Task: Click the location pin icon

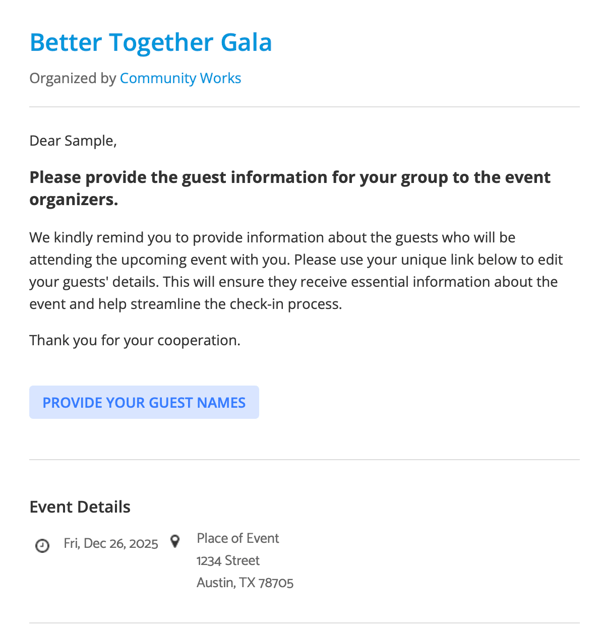Action: point(175,541)
